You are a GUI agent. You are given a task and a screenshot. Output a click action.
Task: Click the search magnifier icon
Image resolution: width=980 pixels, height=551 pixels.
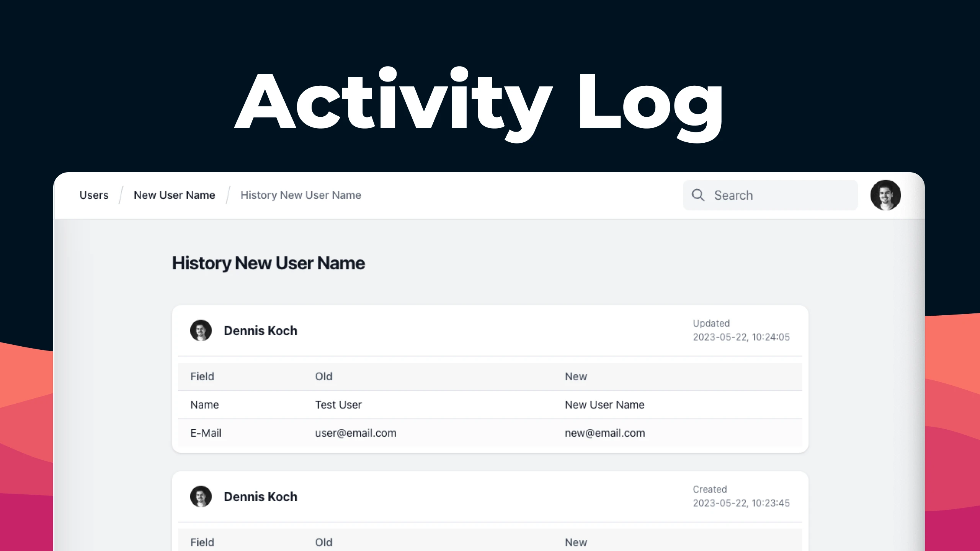698,195
